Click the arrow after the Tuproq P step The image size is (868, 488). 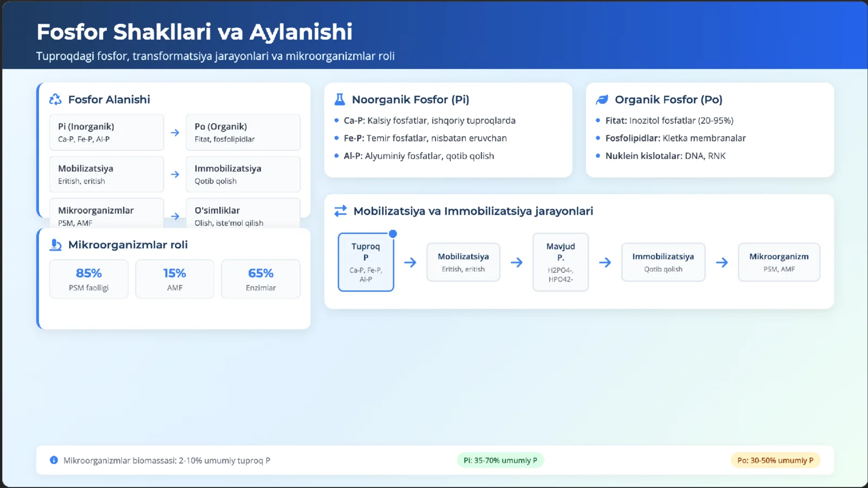[x=410, y=262]
